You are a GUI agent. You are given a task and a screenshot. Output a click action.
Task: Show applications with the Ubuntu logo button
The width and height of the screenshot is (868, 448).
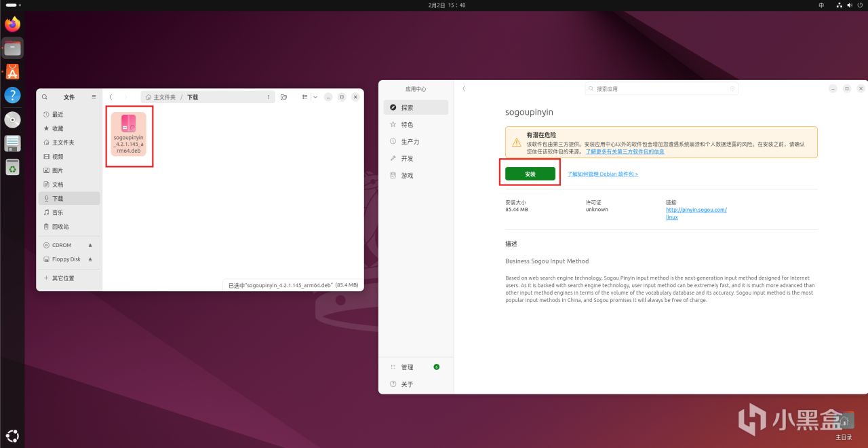(12, 436)
